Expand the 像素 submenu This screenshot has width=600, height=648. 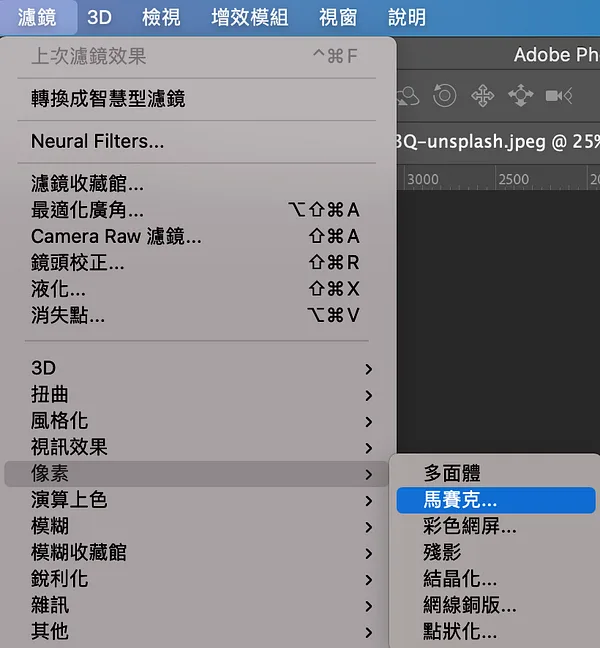point(196,474)
